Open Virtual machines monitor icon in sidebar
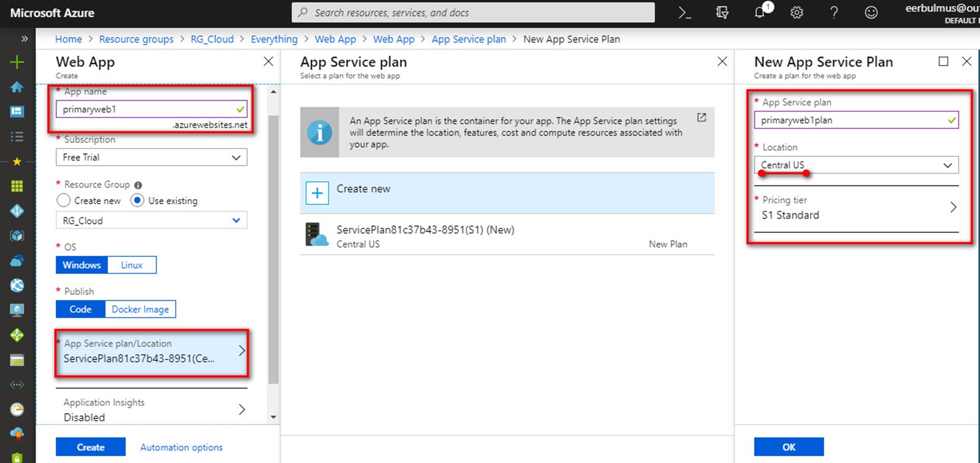The width and height of the screenshot is (980, 463). [x=17, y=310]
